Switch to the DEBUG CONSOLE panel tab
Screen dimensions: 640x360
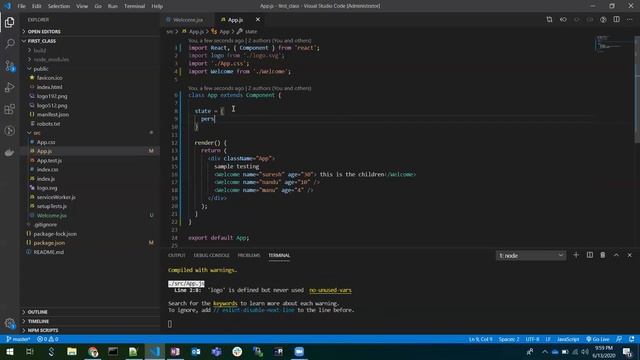pos(211,256)
